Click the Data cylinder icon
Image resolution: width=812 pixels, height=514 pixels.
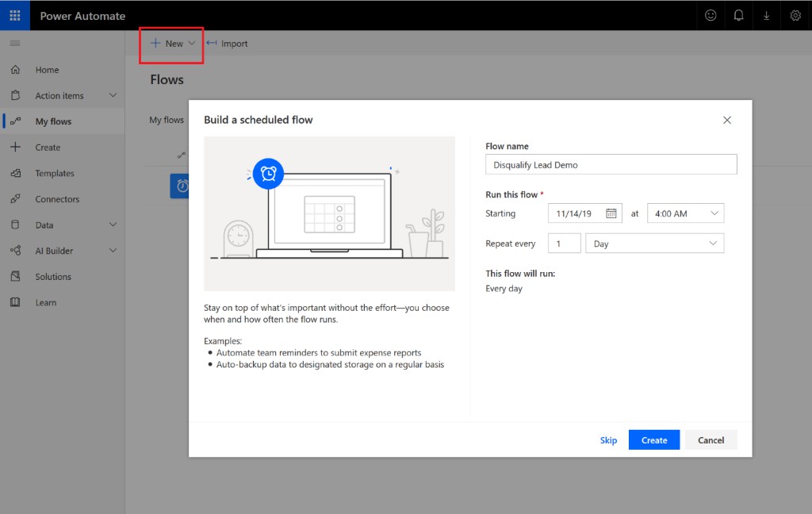(x=16, y=225)
